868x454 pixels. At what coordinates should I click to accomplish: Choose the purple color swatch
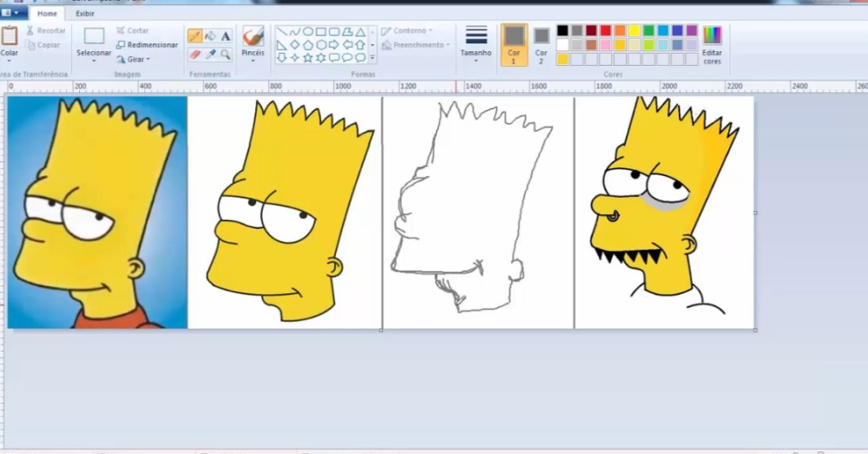coord(692,30)
